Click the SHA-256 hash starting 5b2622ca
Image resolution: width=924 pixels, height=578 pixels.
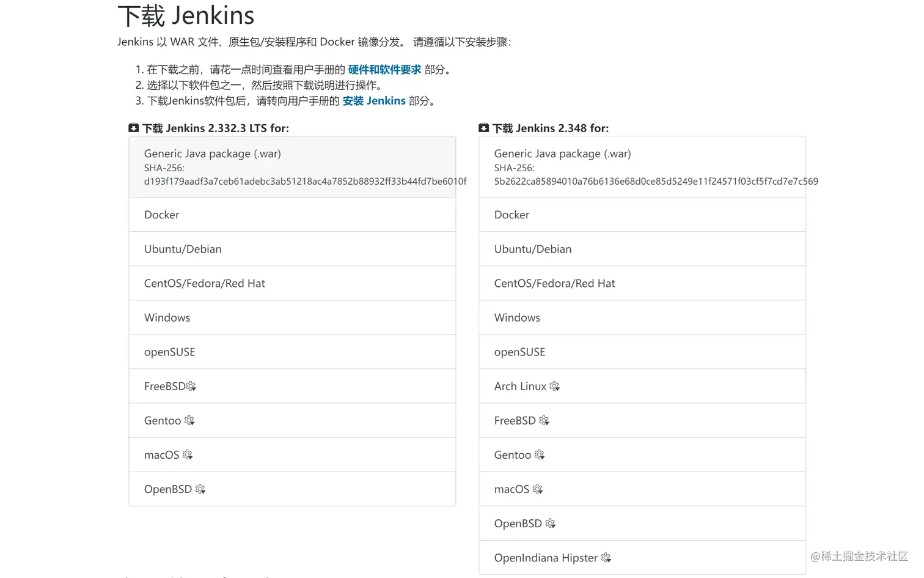[x=656, y=181]
